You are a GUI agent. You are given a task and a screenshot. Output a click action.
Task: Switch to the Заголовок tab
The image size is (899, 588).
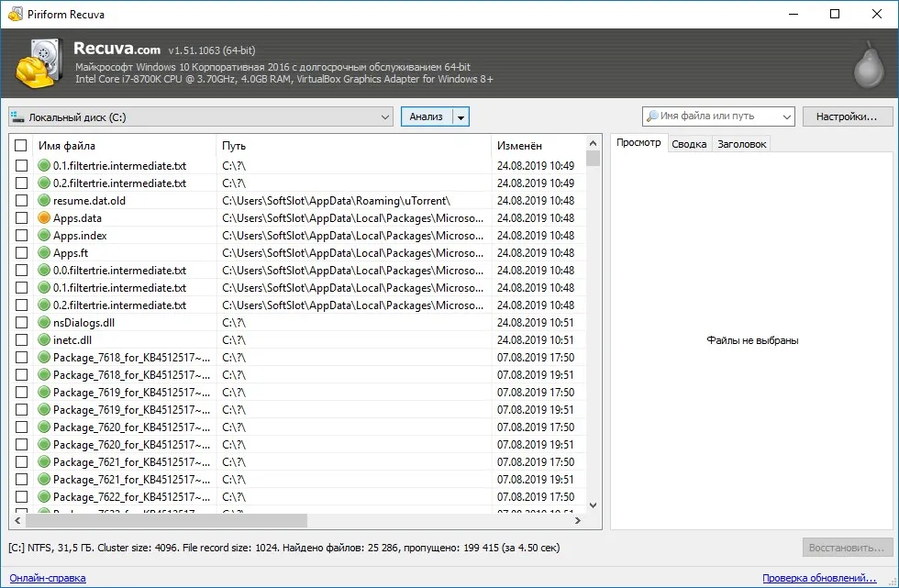pos(741,144)
